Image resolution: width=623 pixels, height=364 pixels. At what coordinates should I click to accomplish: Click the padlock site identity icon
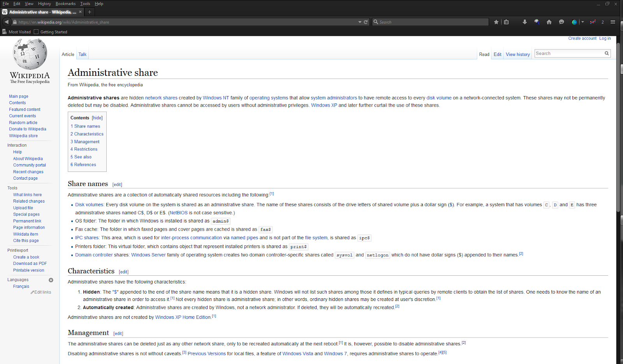(x=15, y=22)
